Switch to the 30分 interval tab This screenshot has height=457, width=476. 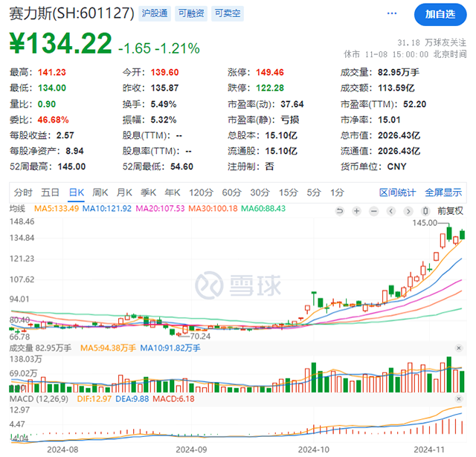(x=260, y=192)
